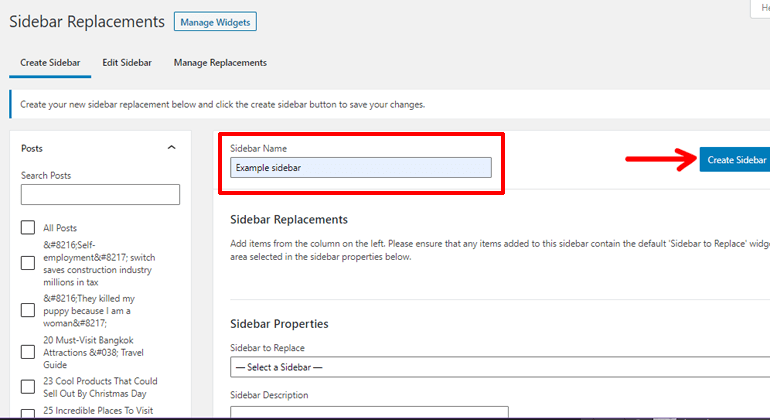Enable the 'They killed my puppy' post checkbox
770x420 pixels.
coord(28,311)
